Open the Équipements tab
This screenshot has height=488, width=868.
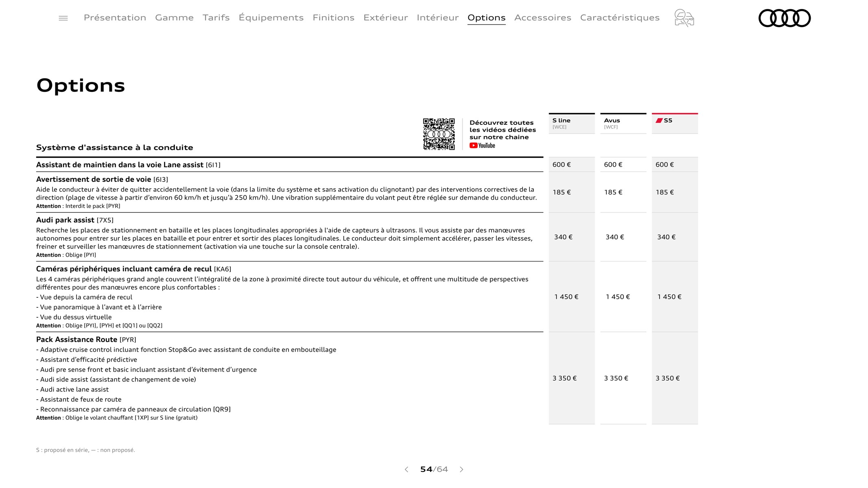tap(271, 17)
